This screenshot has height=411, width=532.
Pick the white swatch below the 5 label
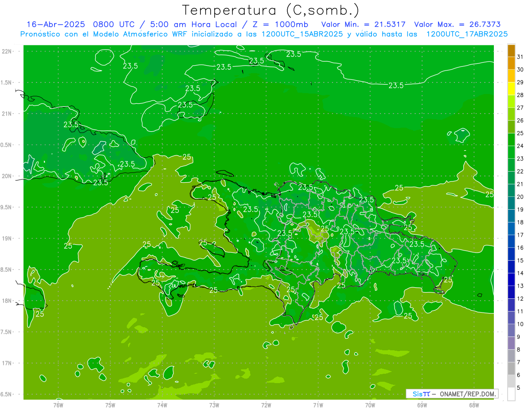511,394
